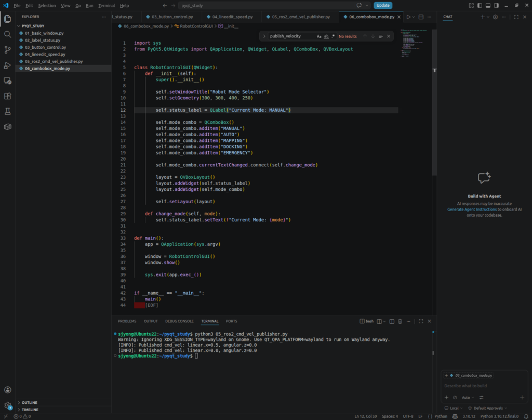Expand the Toggle Replace chevron in find widget
This screenshot has height=420, width=532.
pos(264,36)
